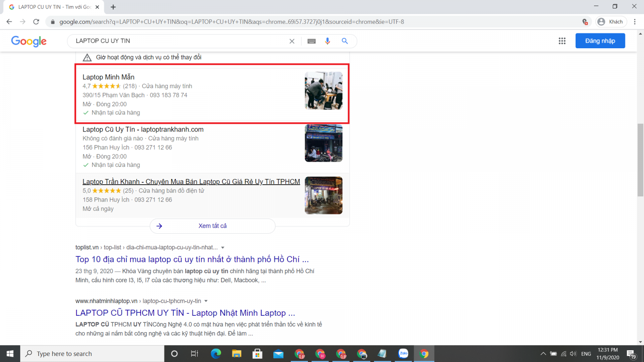The width and height of the screenshot is (644, 362).
Task: Click the lock icon in address bar
Action: point(52,22)
